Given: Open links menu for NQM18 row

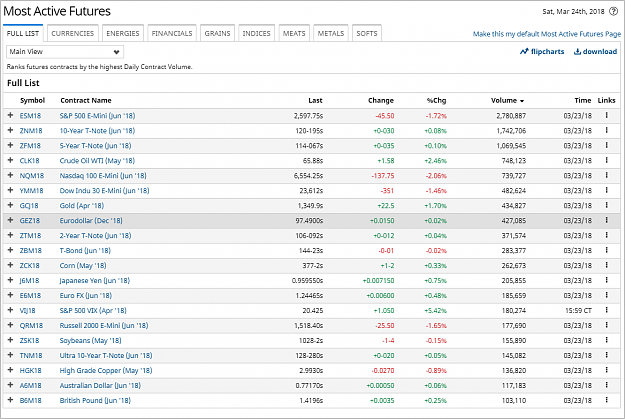Looking at the screenshot, I should coord(606,175).
